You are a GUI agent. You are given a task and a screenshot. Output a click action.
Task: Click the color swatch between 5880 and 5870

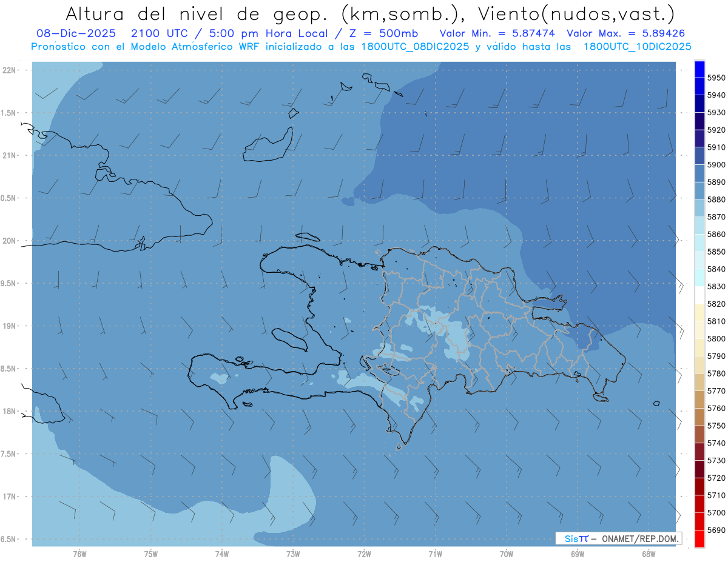point(699,208)
